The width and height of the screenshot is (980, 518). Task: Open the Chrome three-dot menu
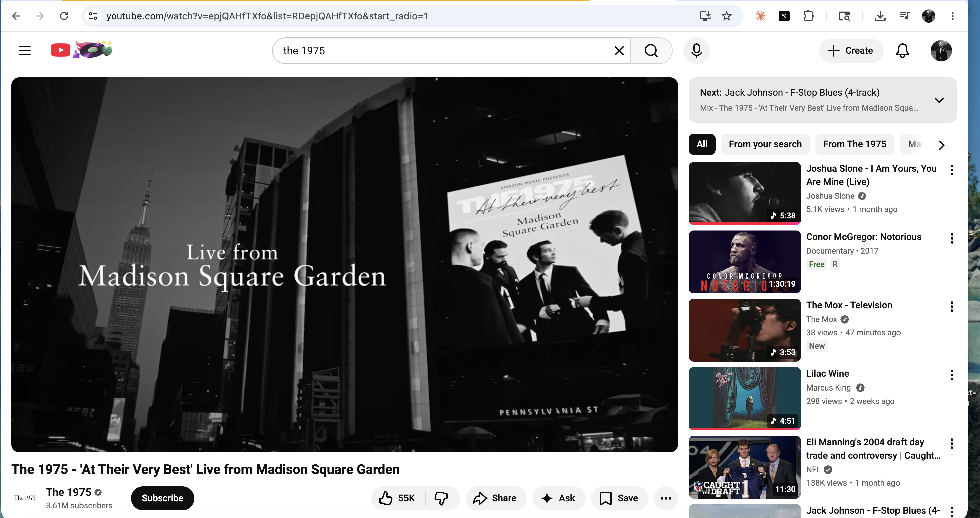(952, 16)
